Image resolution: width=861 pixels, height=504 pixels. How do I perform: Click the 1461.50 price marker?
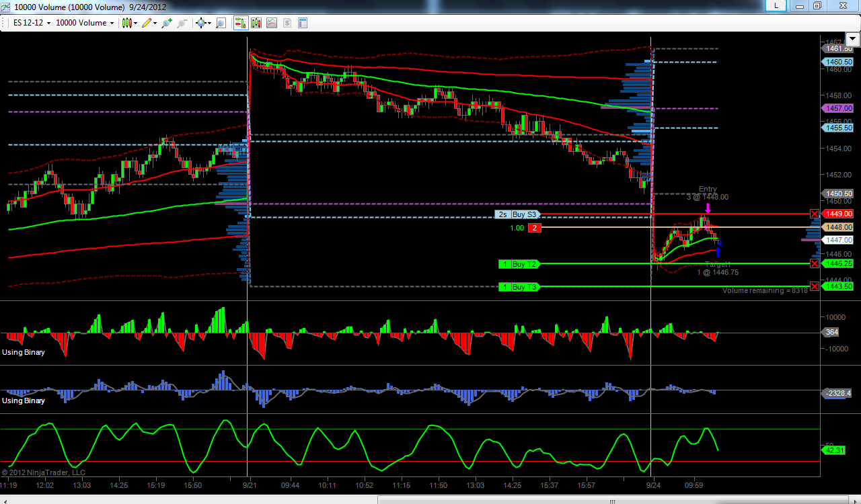[837, 48]
